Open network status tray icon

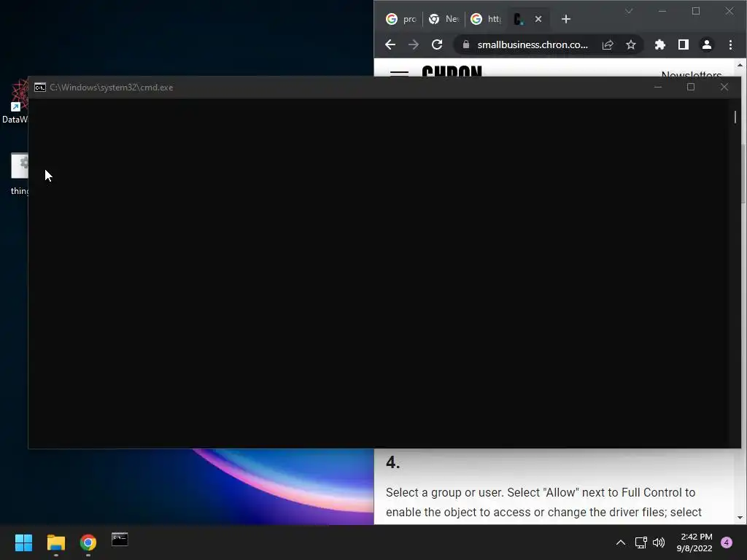640,542
